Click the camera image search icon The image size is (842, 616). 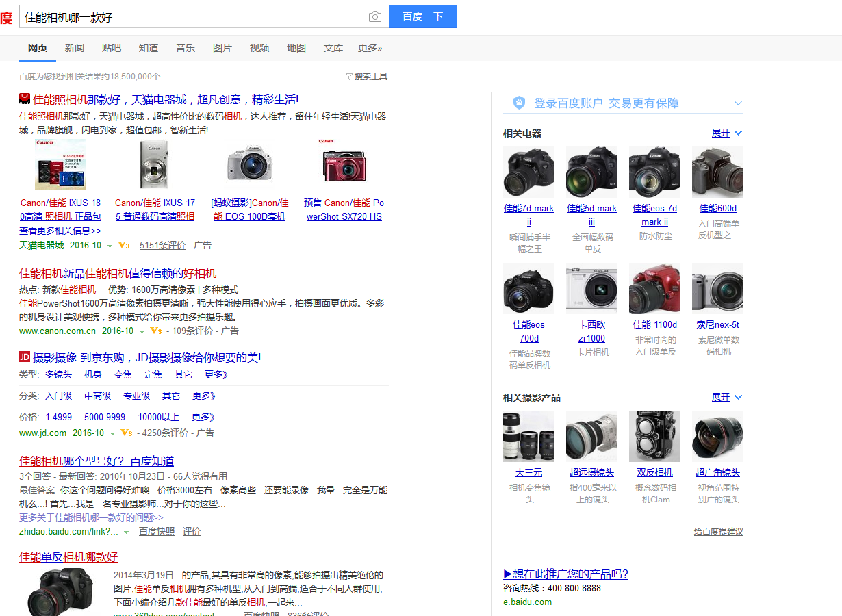coord(374,17)
